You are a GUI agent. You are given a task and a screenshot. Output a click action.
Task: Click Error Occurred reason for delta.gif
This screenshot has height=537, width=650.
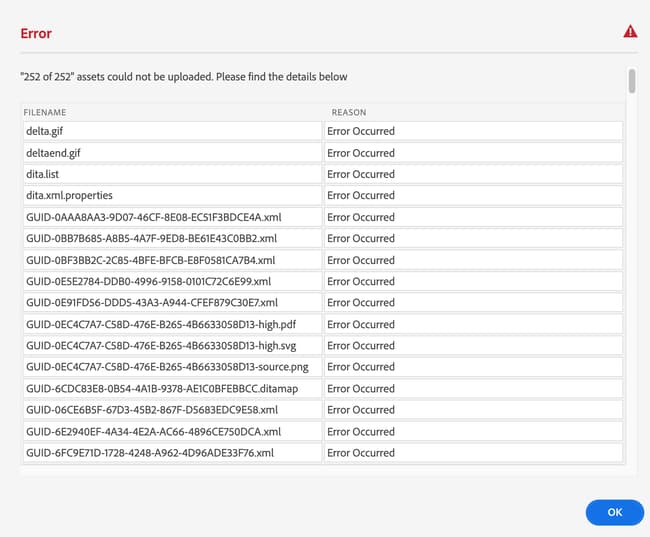coord(473,131)
